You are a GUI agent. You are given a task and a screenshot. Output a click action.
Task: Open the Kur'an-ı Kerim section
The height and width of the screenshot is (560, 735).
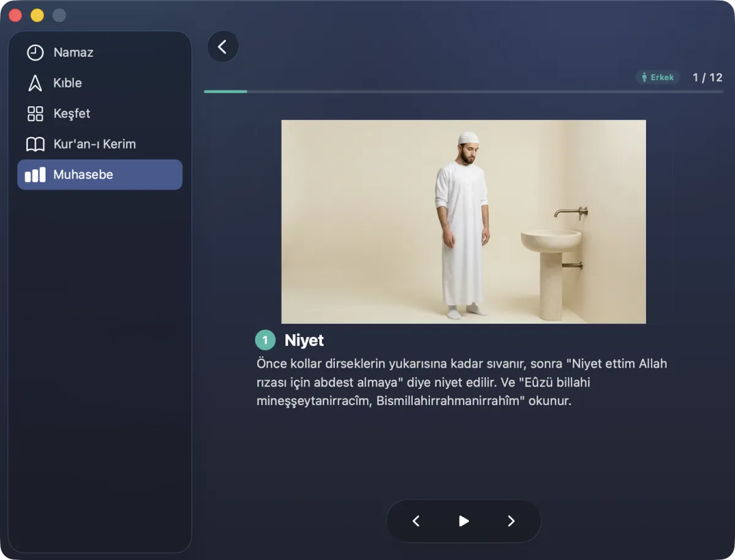tap(100, 145)
